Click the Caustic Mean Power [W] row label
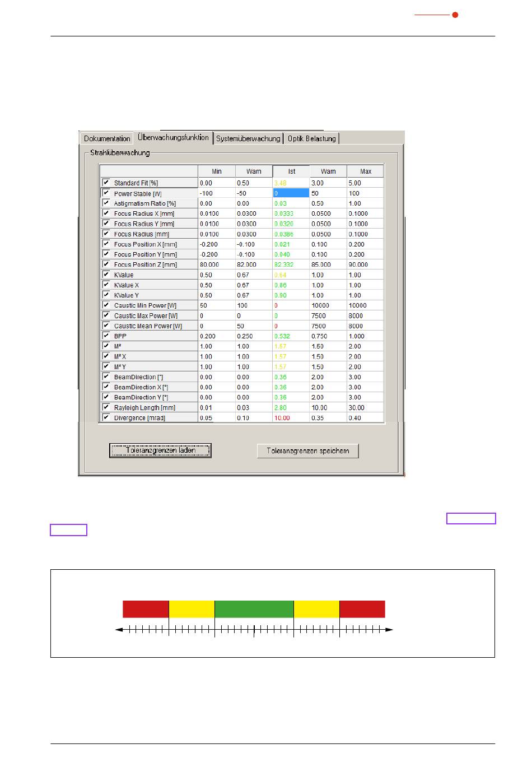 (x=148, y=326)
